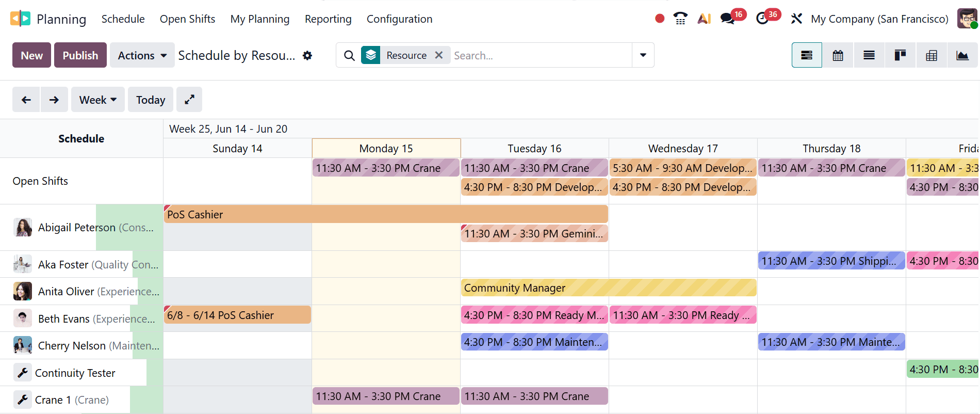Open the Schedule menu
Viewport: 980px width, 414px height.
coord(123,19)
